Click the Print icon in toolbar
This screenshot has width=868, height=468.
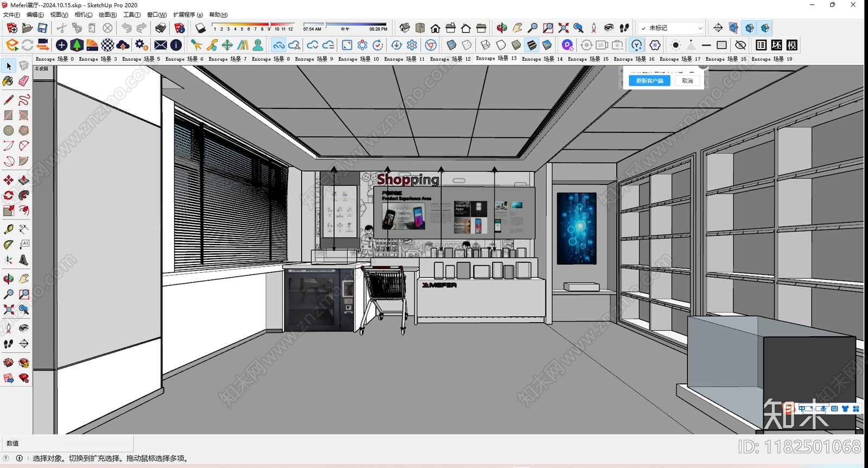tap(161, 28)
